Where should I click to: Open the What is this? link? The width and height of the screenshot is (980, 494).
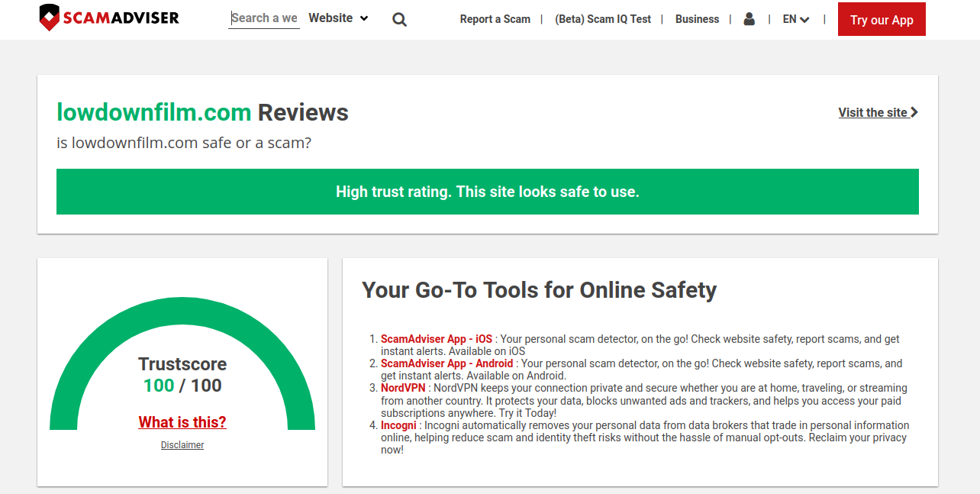182,422
